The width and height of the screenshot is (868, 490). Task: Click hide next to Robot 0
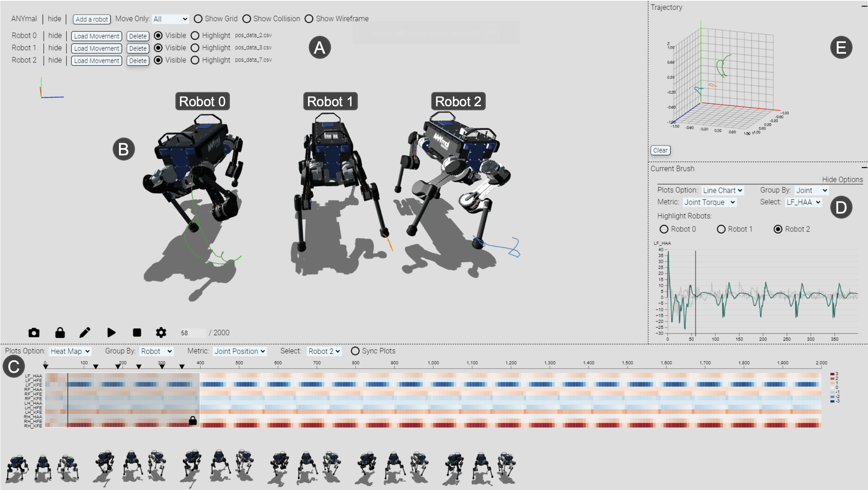click(55, 36)
